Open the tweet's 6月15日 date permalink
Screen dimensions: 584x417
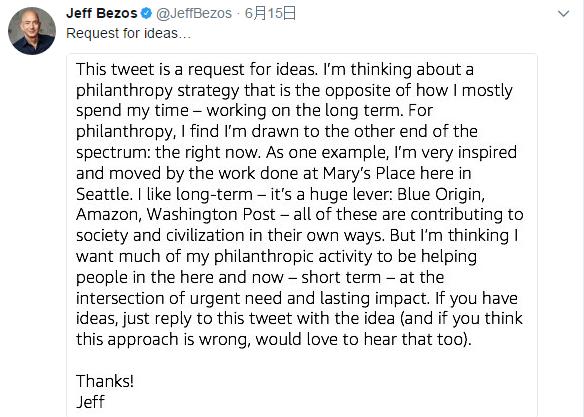click(270, 13)
